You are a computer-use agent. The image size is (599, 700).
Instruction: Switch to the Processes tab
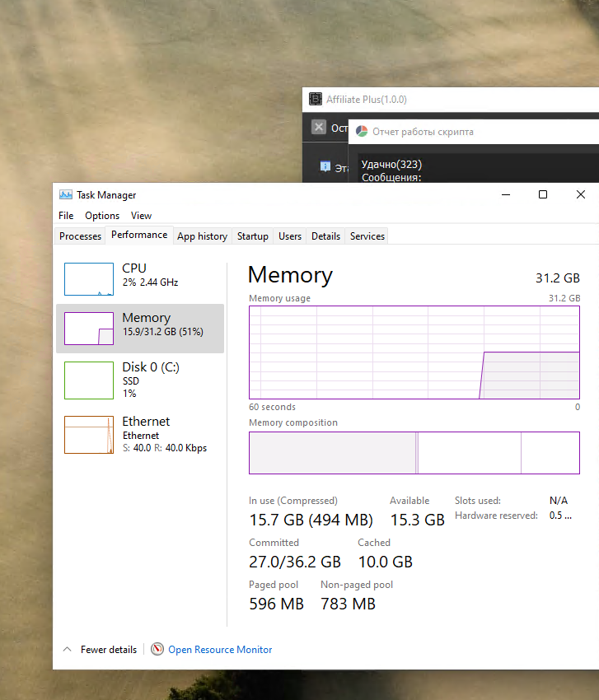[81, 236]
